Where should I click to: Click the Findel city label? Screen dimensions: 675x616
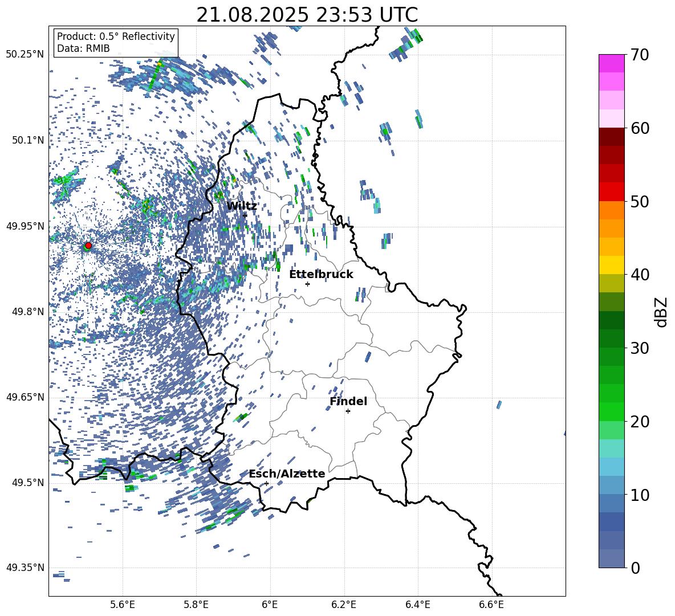tap(348, 401)
